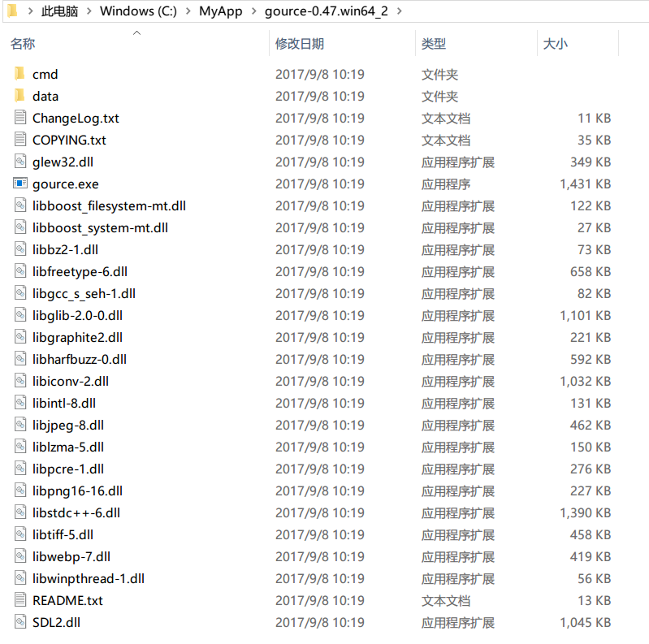The width and height of the screenshot is (649, 644).
Task: Click the 应用程序 type of gource.exe
Action: [446, 184]
